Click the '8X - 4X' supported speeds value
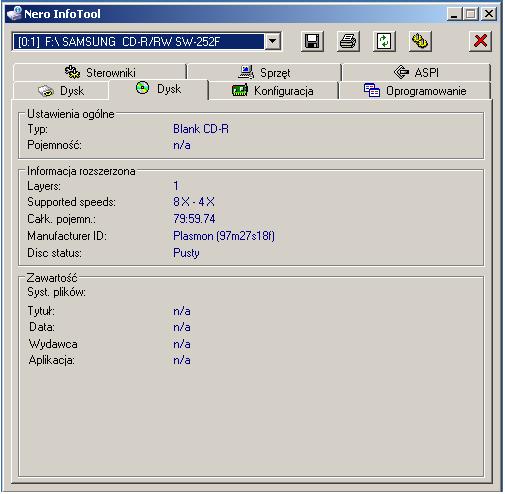 click(194, 202)
